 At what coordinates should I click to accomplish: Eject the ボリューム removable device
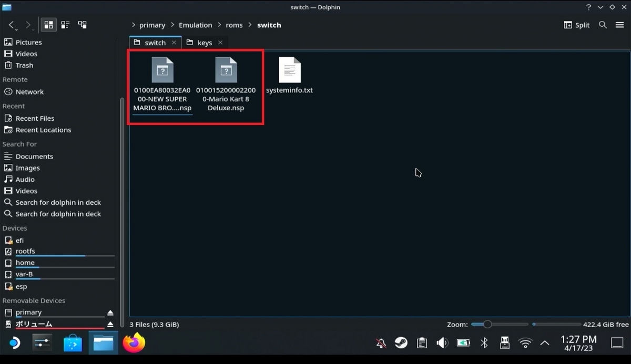(110, 324)
